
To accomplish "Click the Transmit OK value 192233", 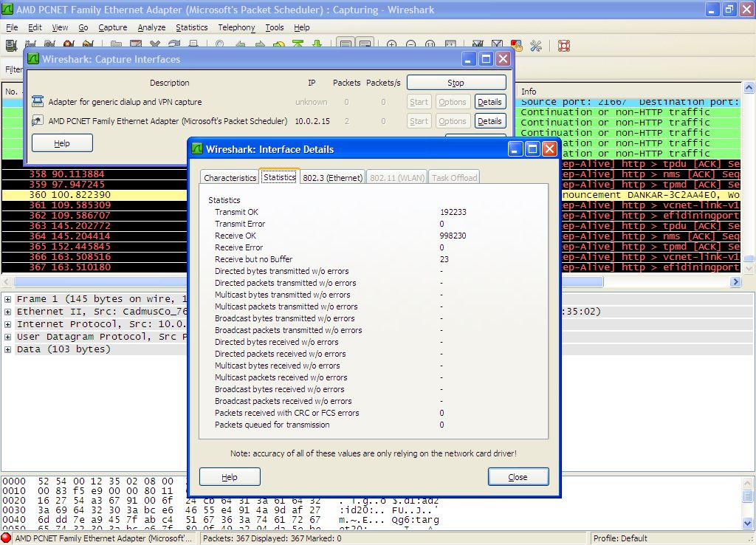I will coord(453,212).
